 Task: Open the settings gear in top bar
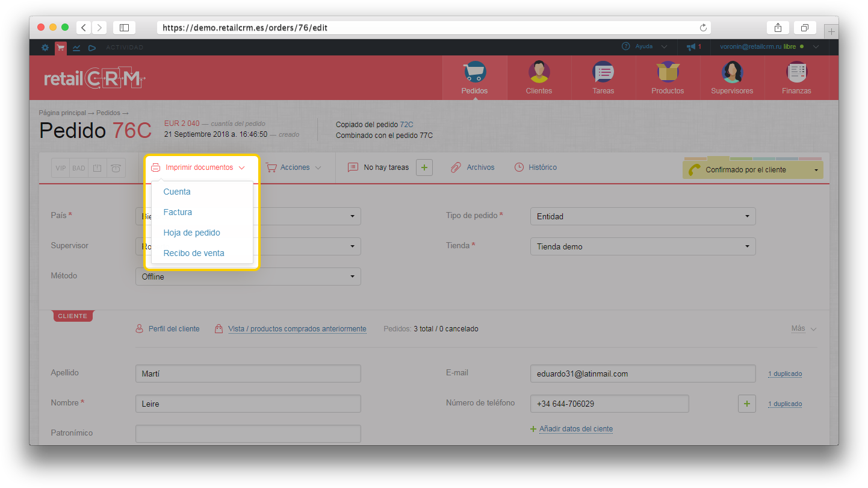point(45,47)
